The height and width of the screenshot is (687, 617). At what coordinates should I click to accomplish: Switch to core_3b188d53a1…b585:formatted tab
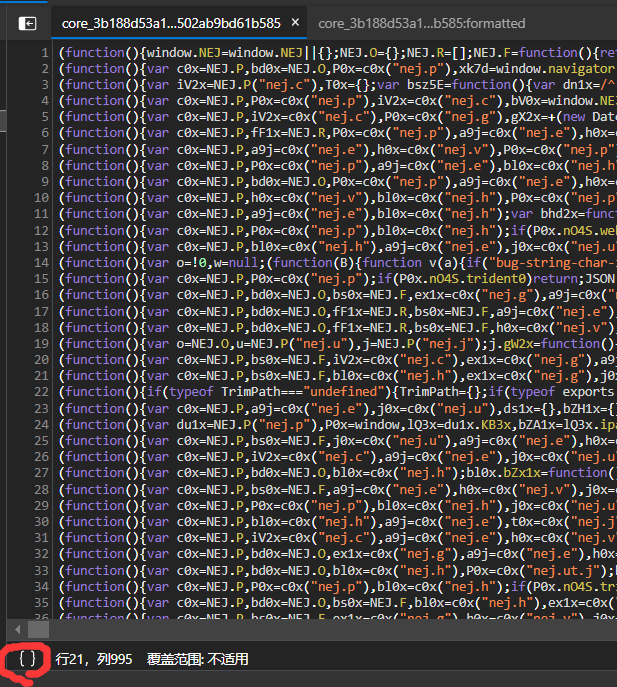point(422,24)
